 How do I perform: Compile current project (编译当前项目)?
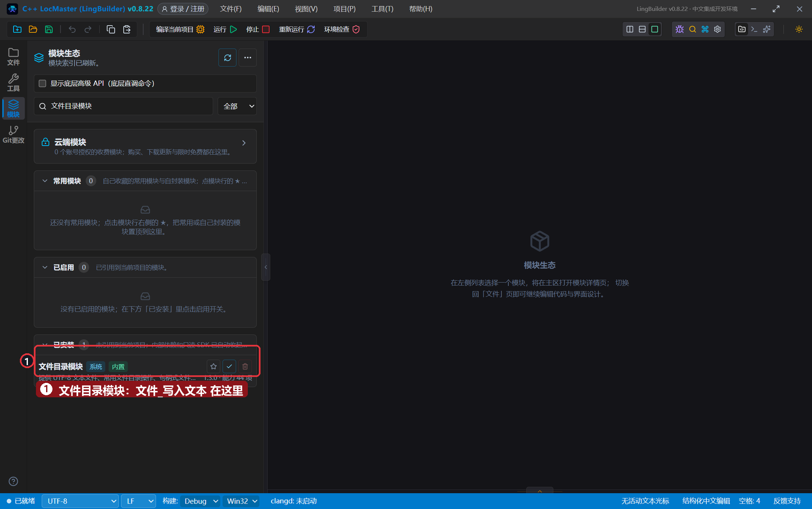(180, 29)
